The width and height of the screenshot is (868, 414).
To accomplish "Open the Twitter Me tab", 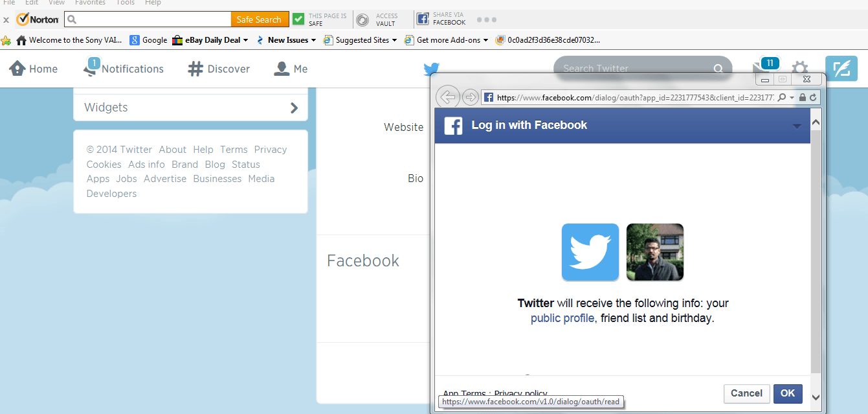I will (291, 69).
